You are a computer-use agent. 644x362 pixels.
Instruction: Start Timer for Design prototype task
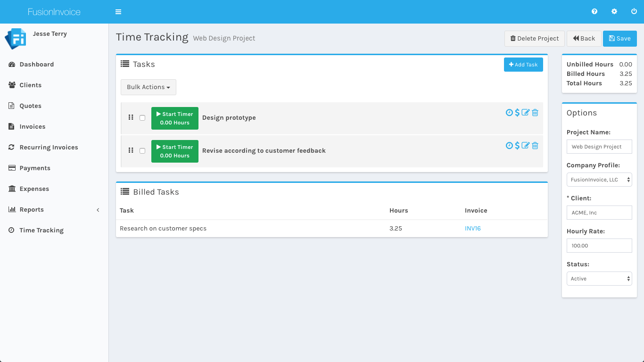pos(175,118)
